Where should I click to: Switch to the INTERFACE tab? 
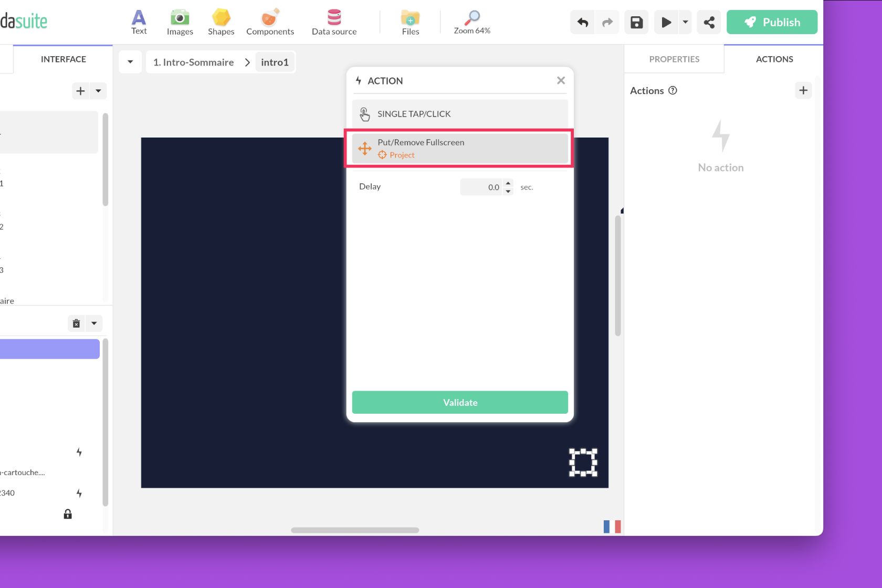63,59
